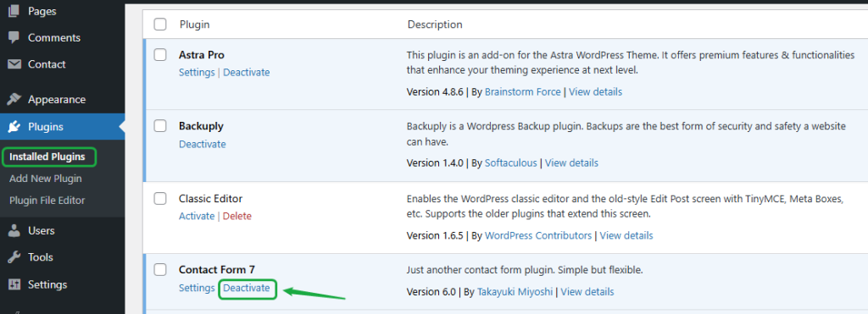Open the WordPress Contributors author link
The width and height of the screenshot is (868, 314).
click(x=538, y=235)
